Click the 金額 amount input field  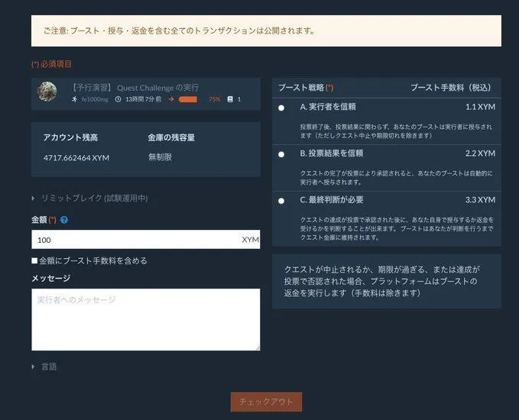[x=134, y=240]
